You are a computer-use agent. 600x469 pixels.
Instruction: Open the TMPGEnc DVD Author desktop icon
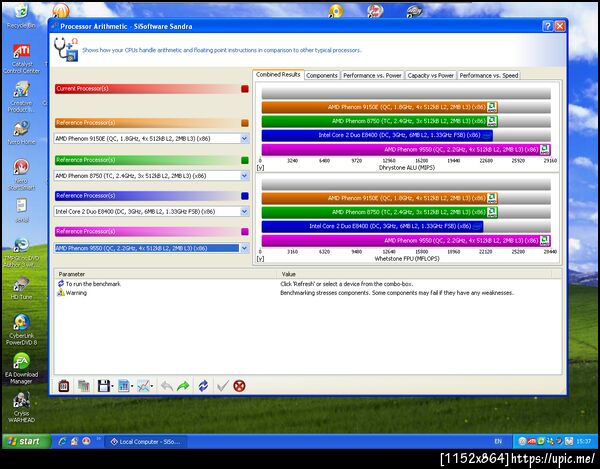pyautogui.click(x=21, y=252)
